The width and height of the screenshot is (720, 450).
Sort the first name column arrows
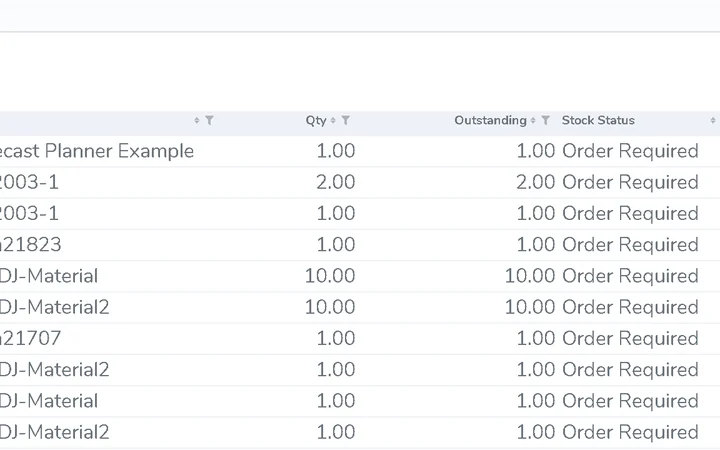197,120
